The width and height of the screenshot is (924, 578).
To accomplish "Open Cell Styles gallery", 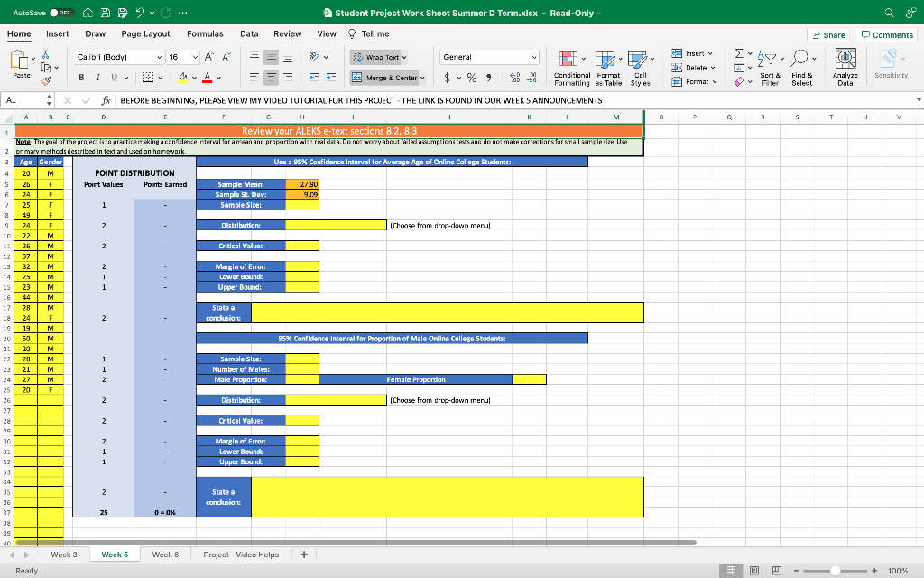I will 641,68.
